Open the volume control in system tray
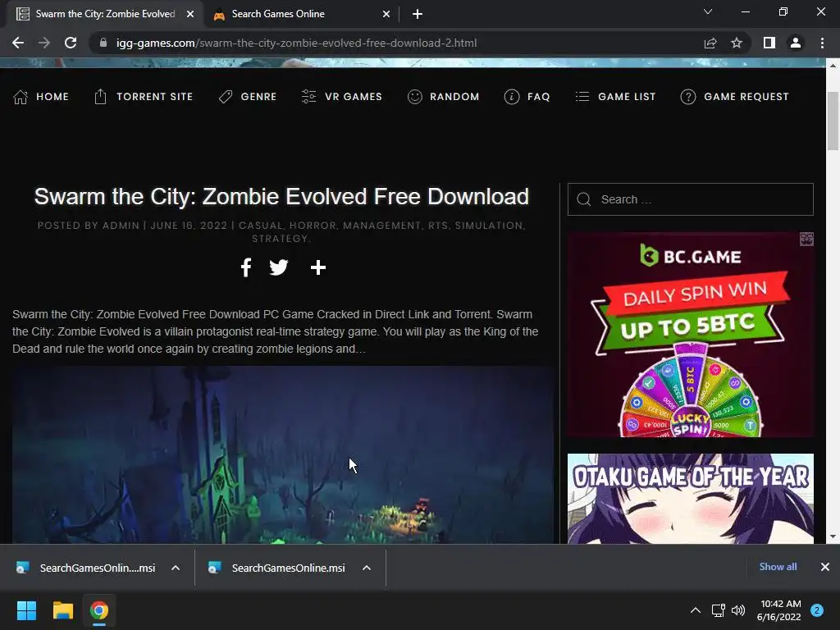The width and height of the screenshot is (840, 630). (738, 610)
